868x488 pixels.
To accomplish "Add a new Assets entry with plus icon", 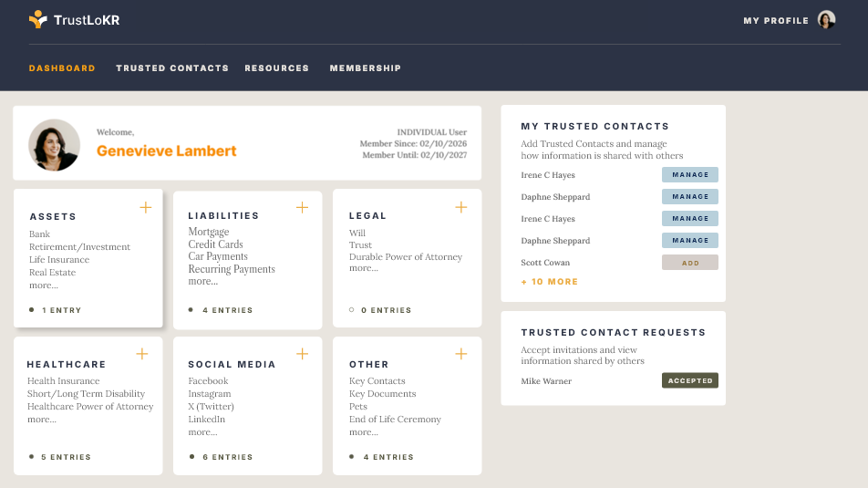I will [146, 208].
